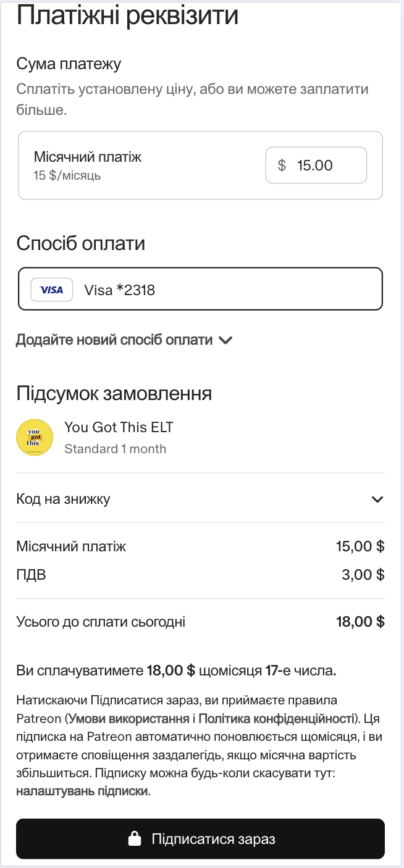
Task: Open the 'Код на знижку' section
Action: [63, 499]
